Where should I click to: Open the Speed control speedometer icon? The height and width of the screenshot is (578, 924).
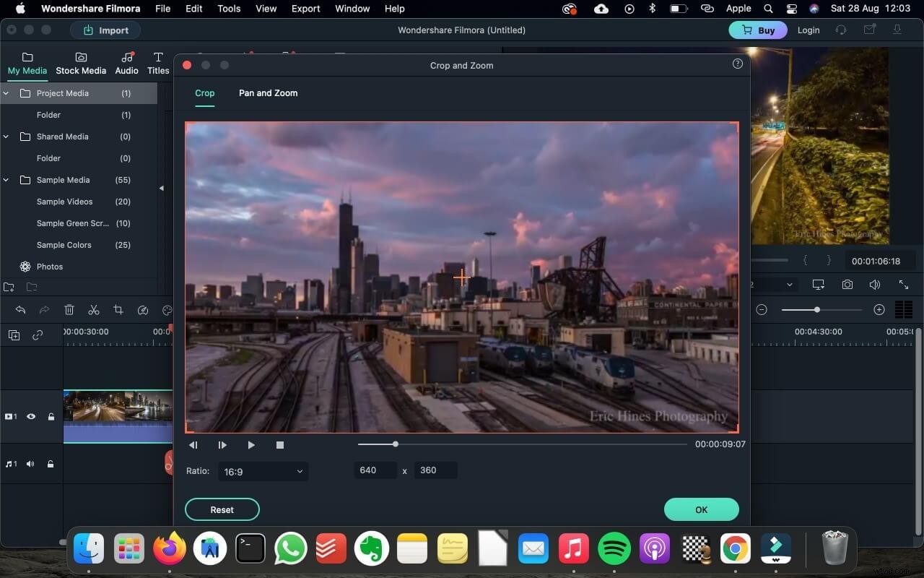(143, 309)
